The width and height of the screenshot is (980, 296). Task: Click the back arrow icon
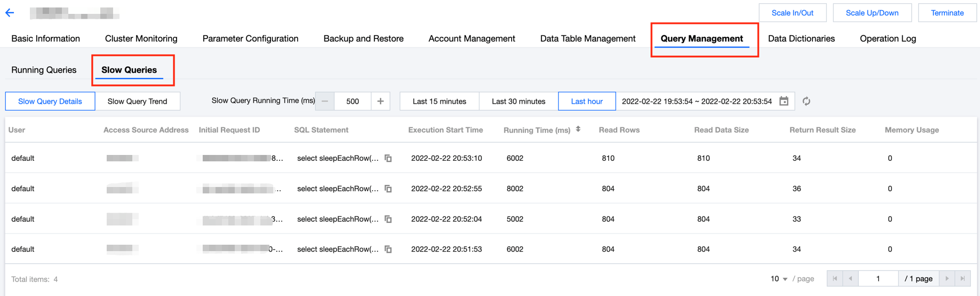(10, 13)
